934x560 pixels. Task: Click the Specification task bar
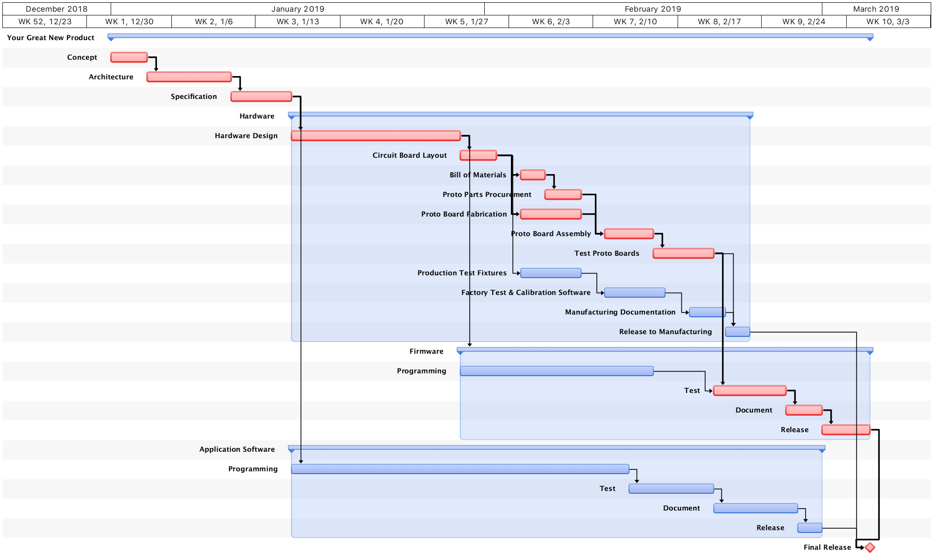pos(261,96)
